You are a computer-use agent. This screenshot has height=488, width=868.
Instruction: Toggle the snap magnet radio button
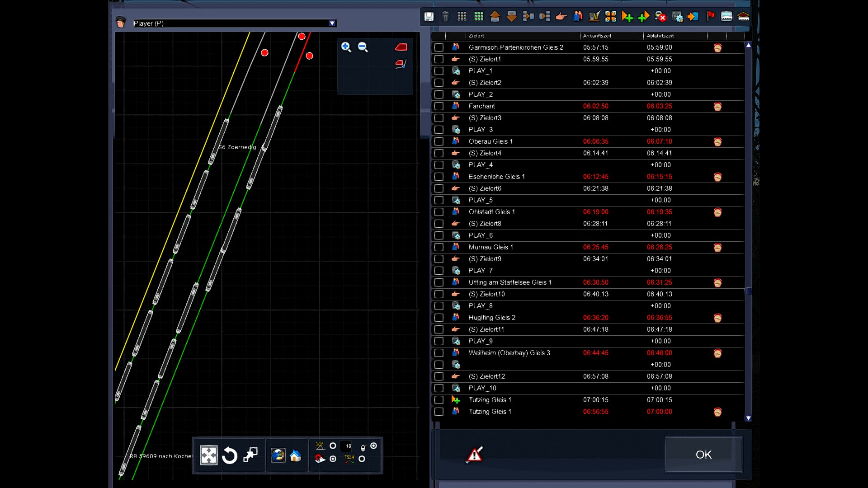point(333,459)
